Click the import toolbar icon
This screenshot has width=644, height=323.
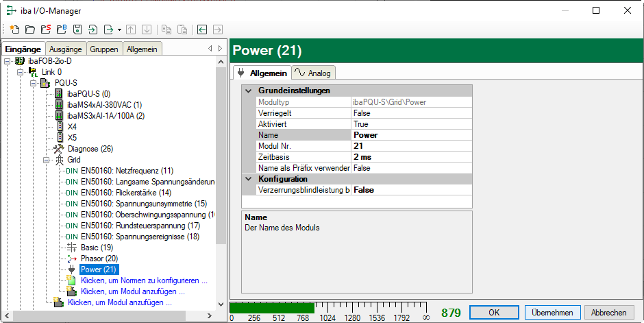[x=92, y=29]
